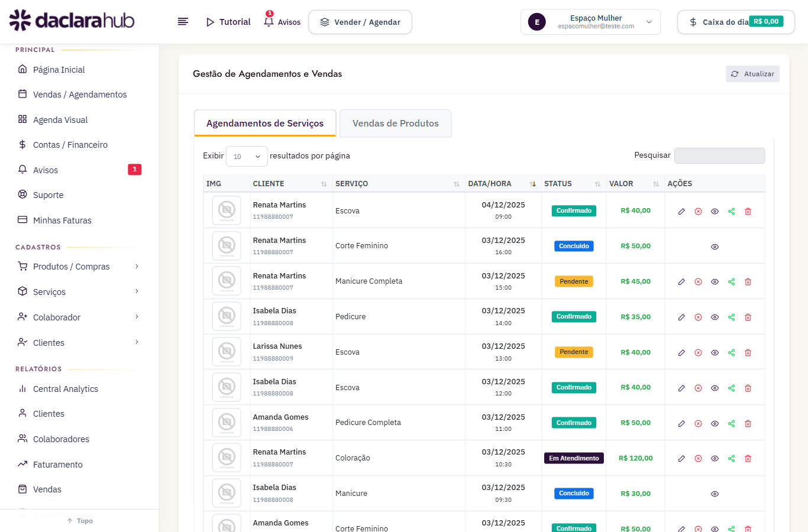The height and width of the screenshot is (532, 808).
Task: Open the Espaço Mulher account dropdown
Action: (590, 22)
